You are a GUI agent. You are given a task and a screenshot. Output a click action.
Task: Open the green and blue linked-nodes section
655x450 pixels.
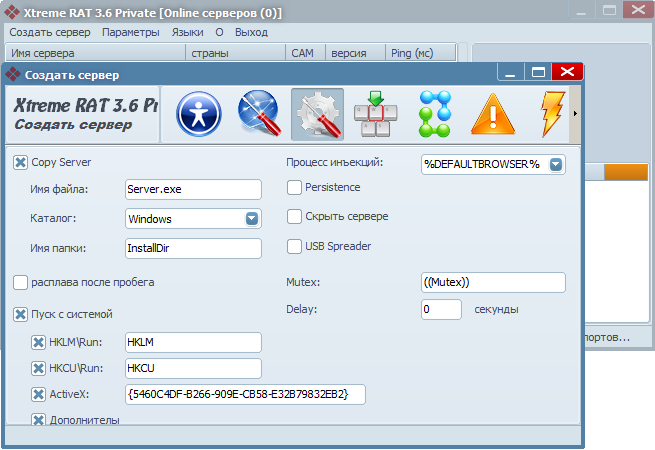[x=435, y=114]
